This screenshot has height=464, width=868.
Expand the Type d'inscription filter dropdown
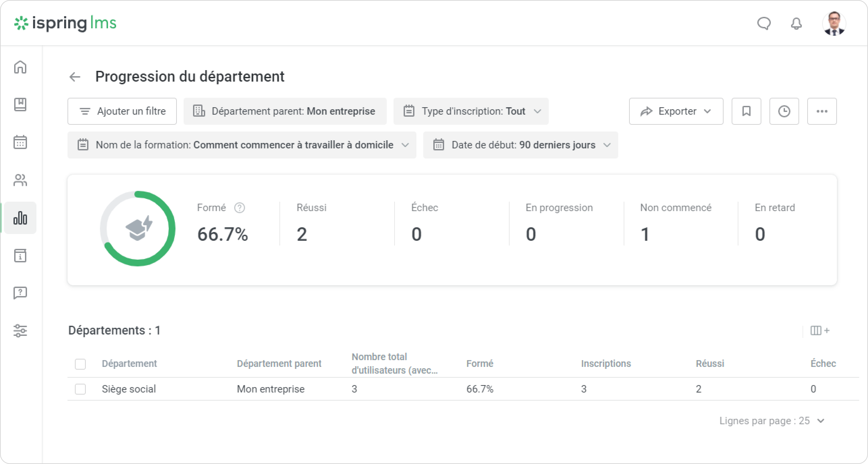[471, 111]
